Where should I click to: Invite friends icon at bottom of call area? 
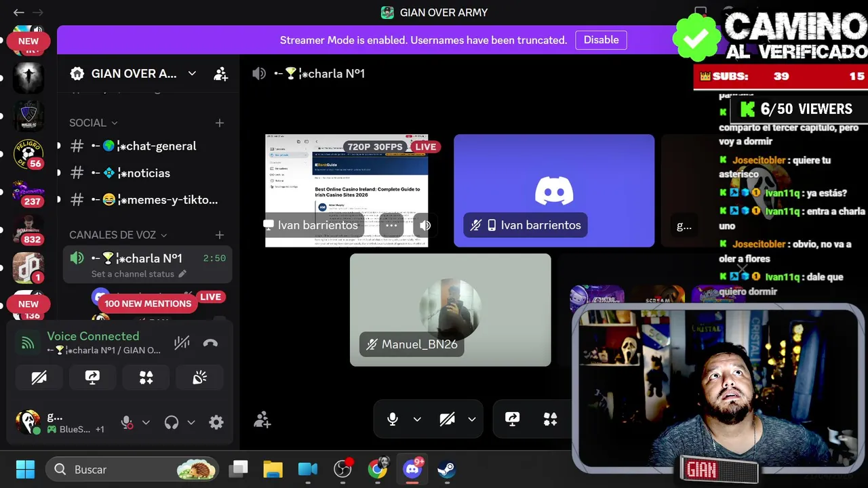[x=262, y=420]
